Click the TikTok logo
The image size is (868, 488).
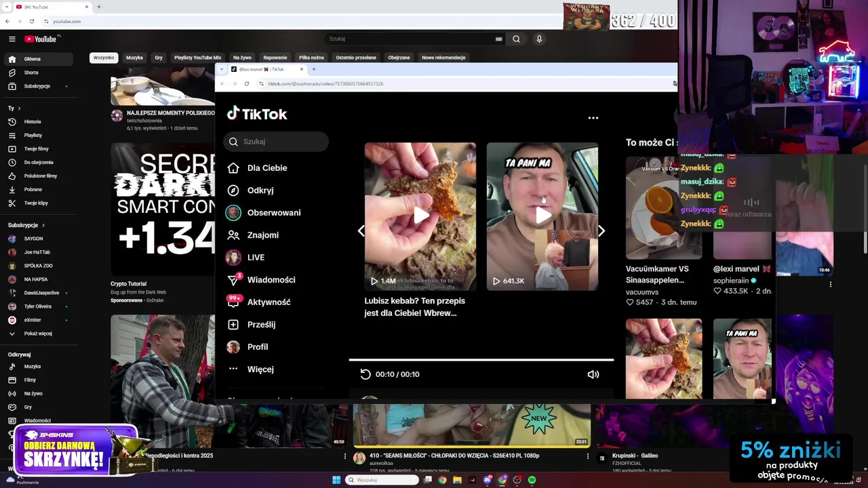257,114
